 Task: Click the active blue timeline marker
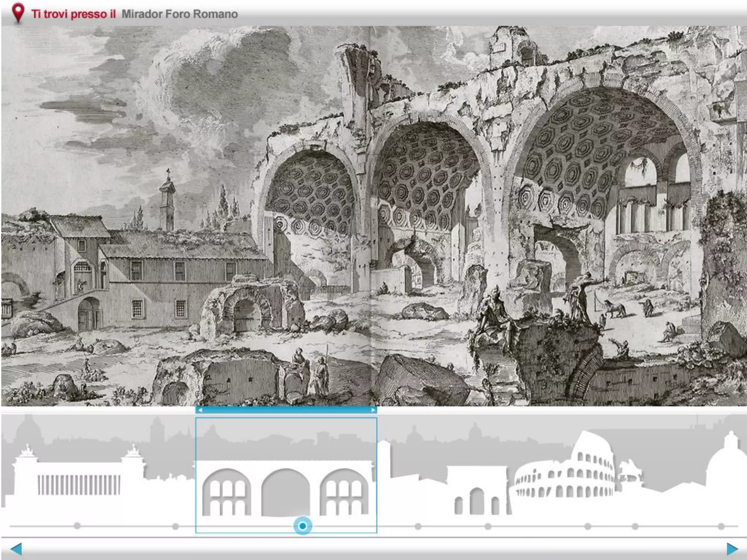[x=302, y=526]
